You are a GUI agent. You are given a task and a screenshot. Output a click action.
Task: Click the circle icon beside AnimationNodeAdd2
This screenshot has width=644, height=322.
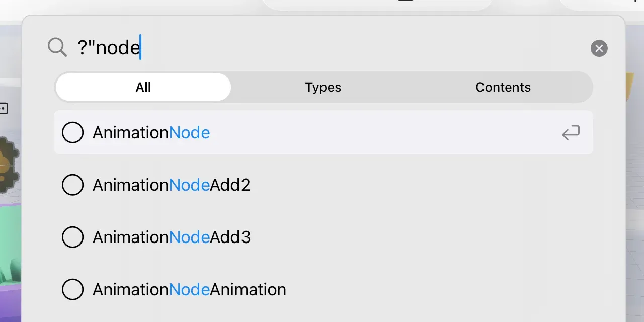pyautogui.click(x=72, y=185)
